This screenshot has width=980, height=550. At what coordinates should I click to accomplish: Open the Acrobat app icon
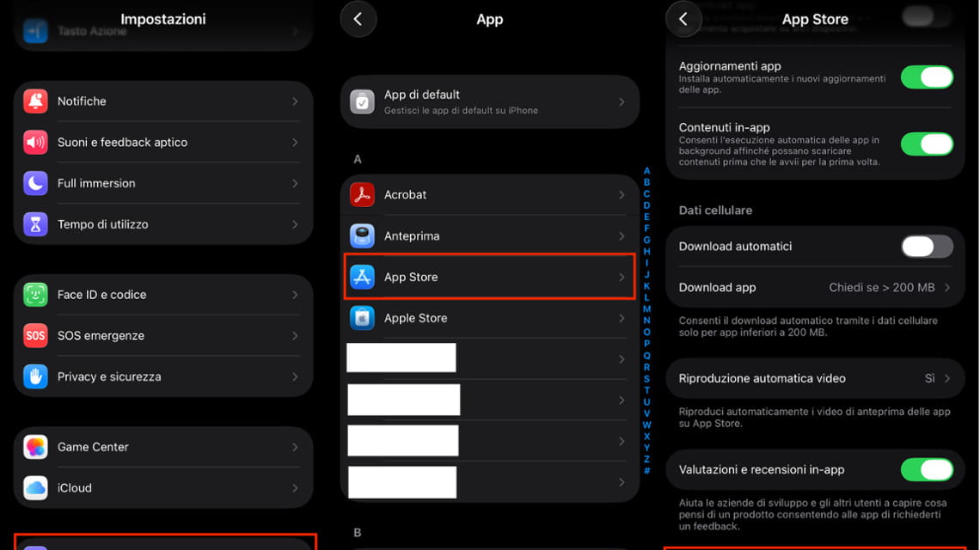[362, 195]
